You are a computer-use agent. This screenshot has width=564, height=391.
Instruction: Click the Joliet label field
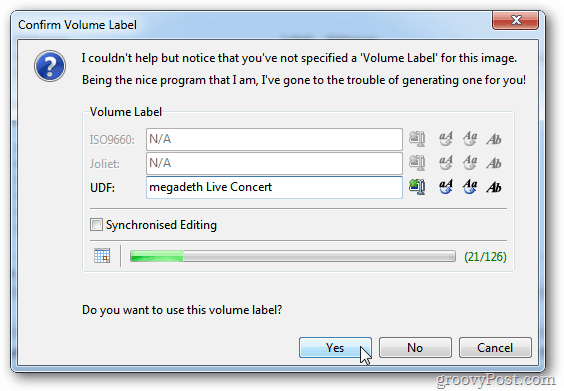point(274,163)
